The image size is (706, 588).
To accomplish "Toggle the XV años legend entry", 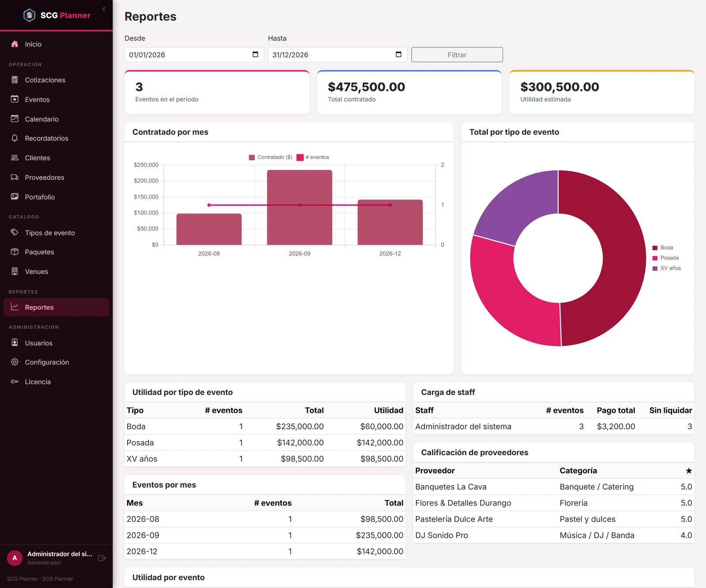I will [667, 268].
